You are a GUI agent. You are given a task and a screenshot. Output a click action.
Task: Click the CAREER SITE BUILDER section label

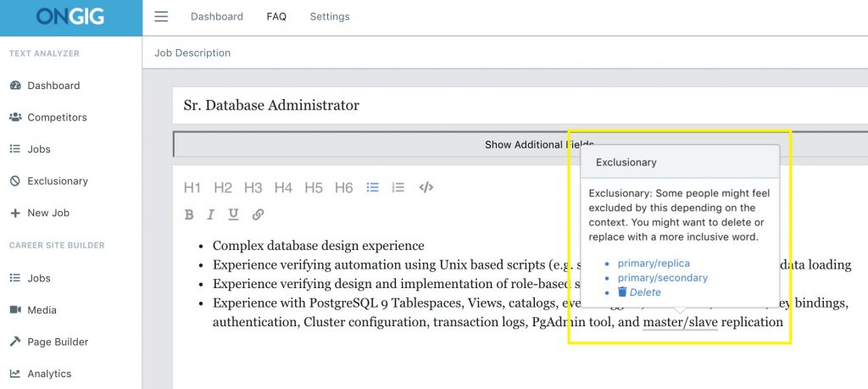(x=57, y=245)
